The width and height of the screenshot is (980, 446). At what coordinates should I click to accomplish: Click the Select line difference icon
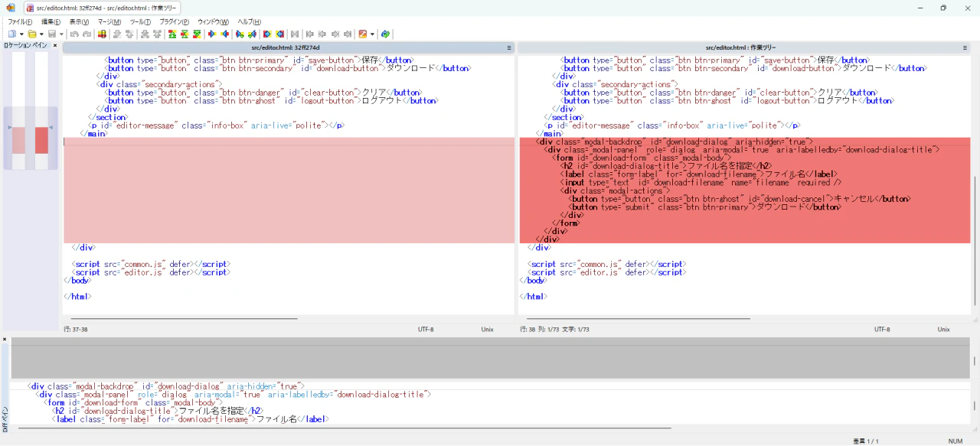click(x=100, y=34)
